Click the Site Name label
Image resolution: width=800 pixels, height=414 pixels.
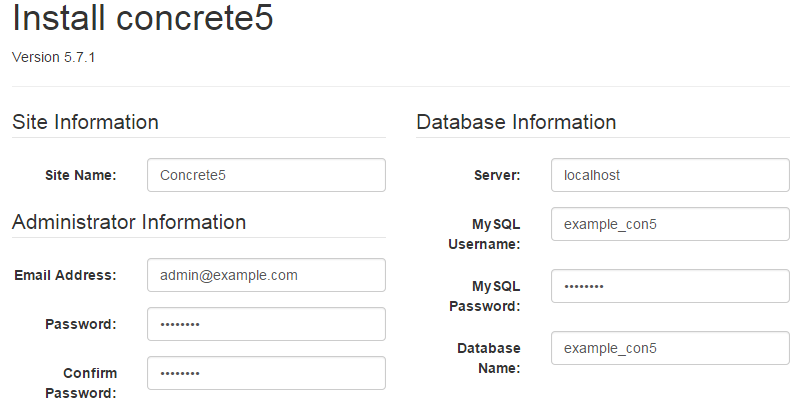pyautogui.click(x=81, y=175)
